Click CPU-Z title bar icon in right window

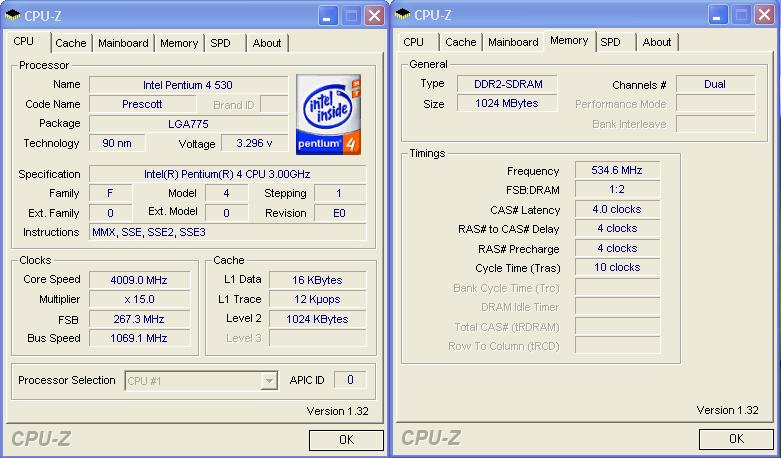tap(402, 14)
